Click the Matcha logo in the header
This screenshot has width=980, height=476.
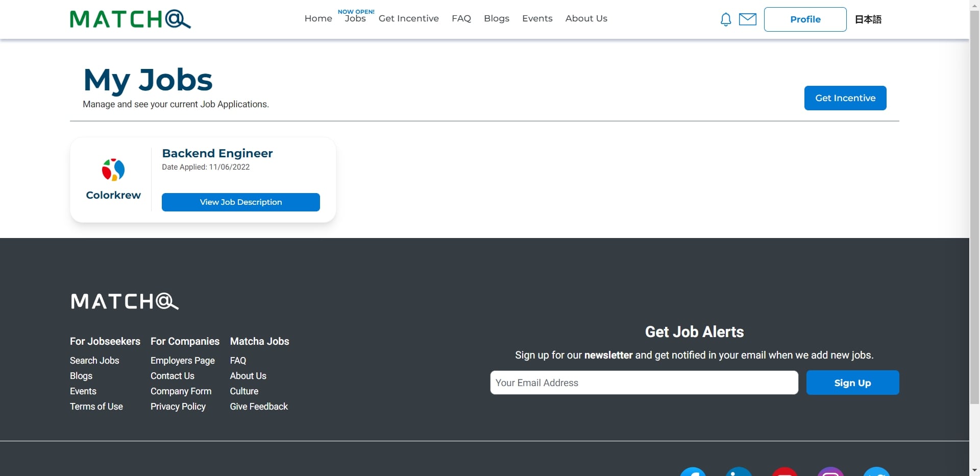pos(131,19)
